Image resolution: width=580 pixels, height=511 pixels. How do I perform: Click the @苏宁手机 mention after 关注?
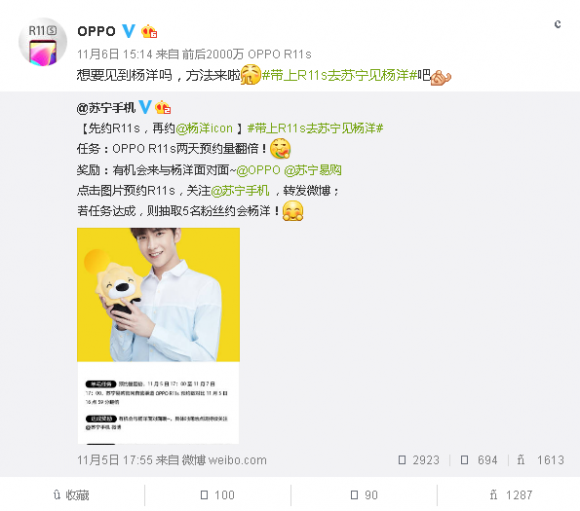[240, 191]
